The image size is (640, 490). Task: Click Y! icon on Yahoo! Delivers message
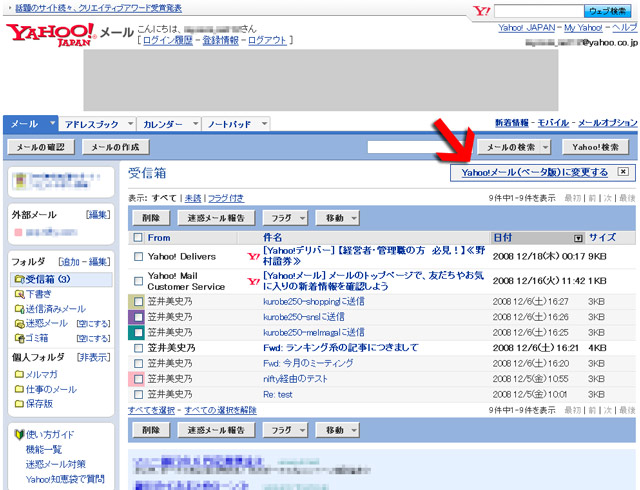pos(253,256)
